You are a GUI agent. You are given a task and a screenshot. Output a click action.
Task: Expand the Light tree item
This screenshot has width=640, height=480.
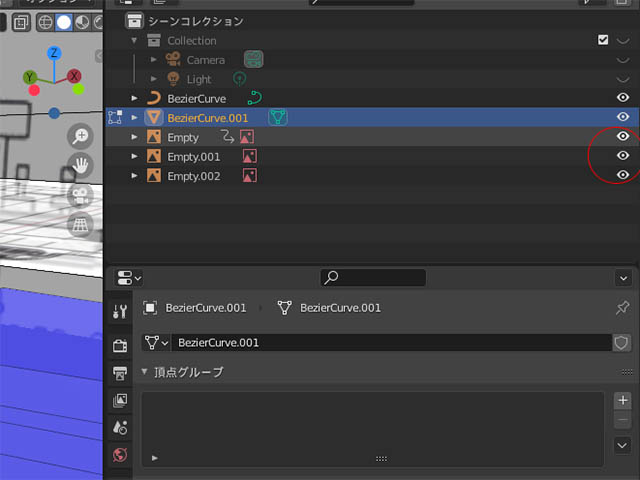153,79
